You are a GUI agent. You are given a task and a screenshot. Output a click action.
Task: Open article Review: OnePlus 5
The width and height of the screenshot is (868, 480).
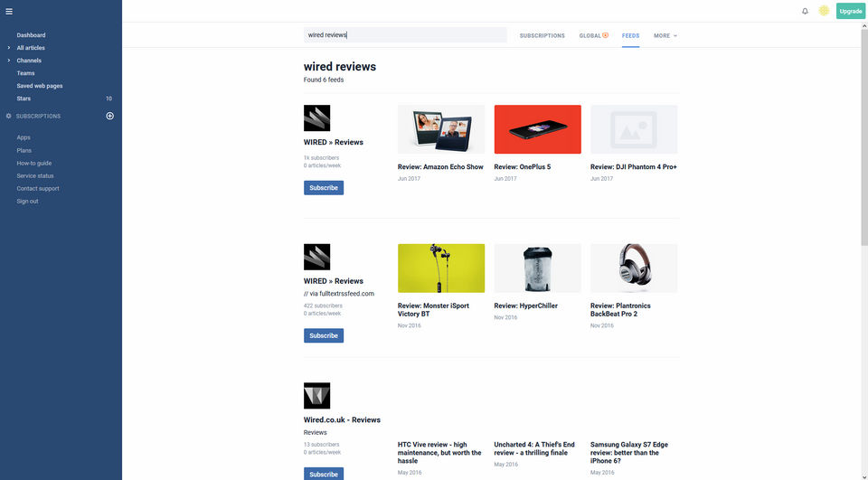522,166
